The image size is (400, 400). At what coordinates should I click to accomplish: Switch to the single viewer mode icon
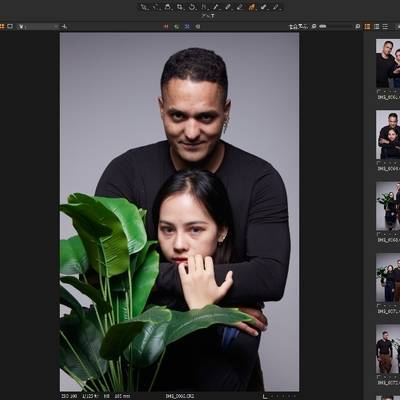coord(10,26)
